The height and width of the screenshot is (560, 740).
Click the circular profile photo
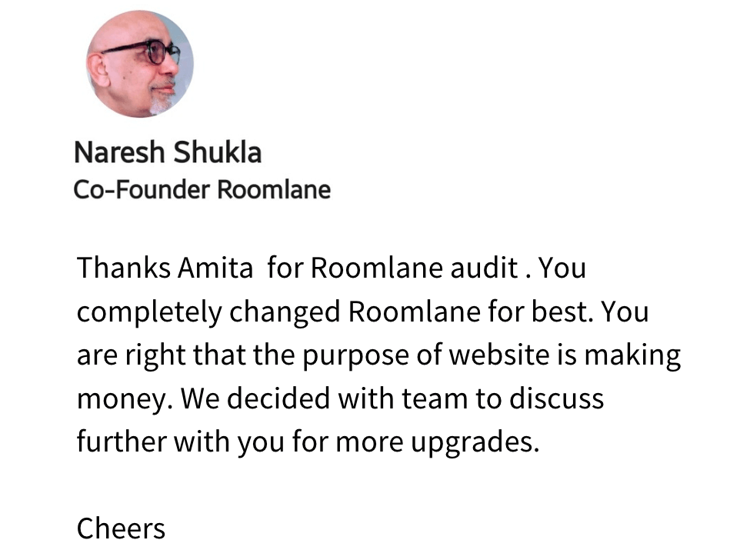pyautogui.click(x=139, y=63)
